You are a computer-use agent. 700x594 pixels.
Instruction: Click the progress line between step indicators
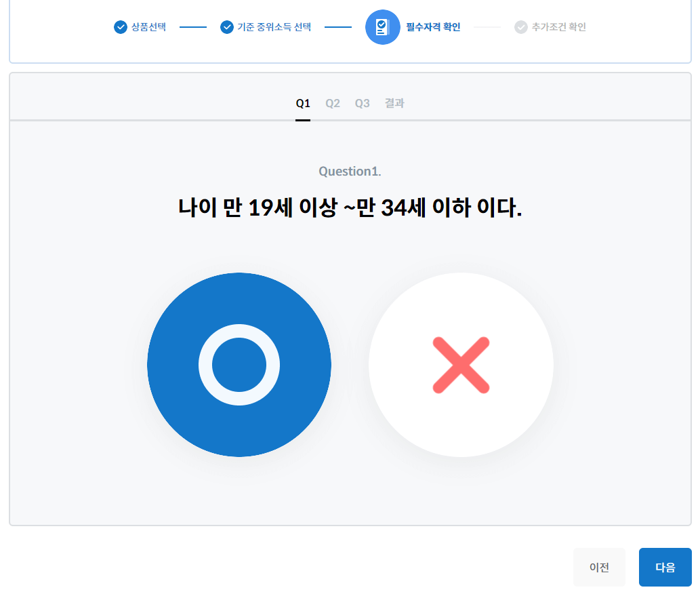point(192,27)
